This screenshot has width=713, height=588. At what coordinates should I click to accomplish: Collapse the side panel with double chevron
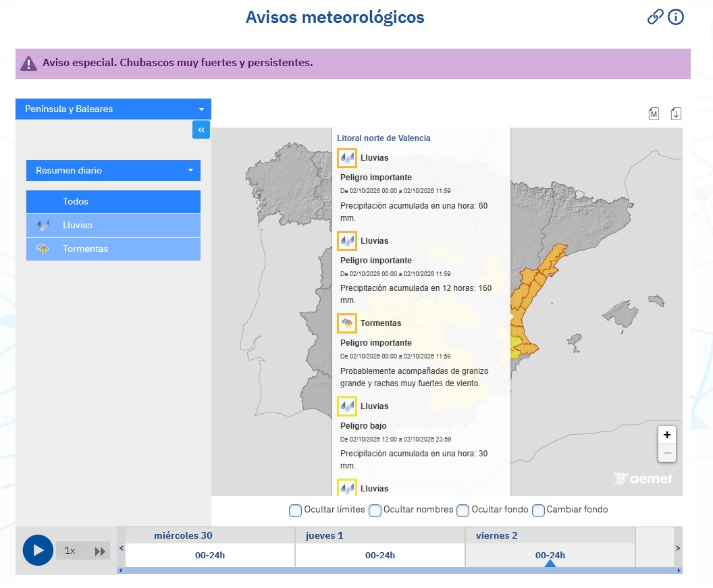click(201, 130)
